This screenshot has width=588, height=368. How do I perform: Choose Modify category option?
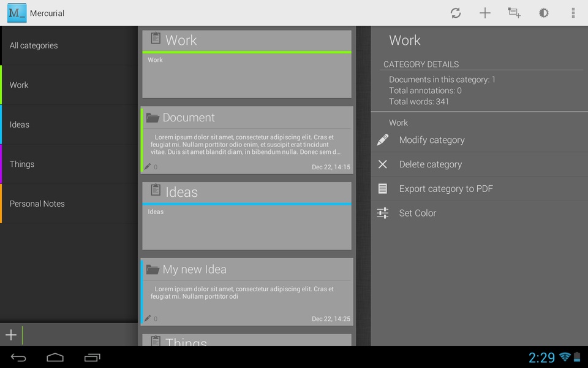(479, 140)
